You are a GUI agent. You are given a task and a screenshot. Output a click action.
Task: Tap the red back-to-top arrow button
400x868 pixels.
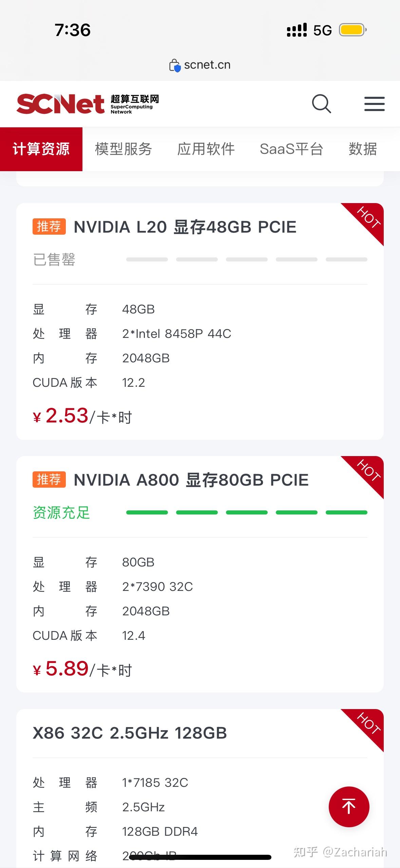click(x=349, y=807)
